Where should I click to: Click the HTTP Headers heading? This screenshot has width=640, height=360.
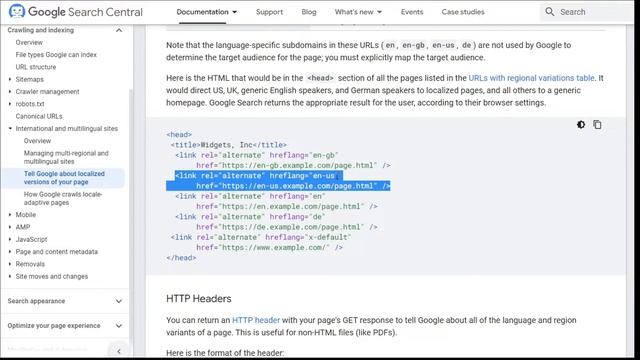point(198,298)
